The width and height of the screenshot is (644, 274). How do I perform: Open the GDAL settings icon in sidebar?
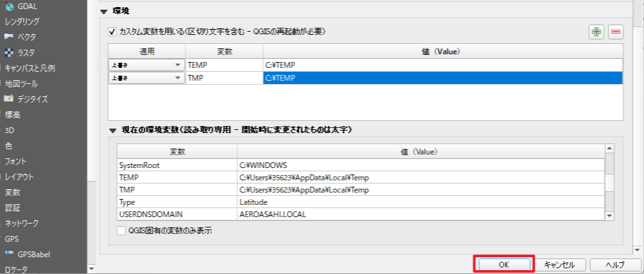click(x=10, y=6)
